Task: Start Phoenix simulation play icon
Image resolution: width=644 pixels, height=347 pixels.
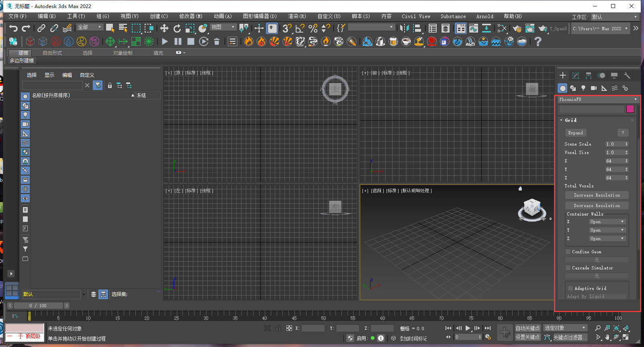Action: click(165, 41)
